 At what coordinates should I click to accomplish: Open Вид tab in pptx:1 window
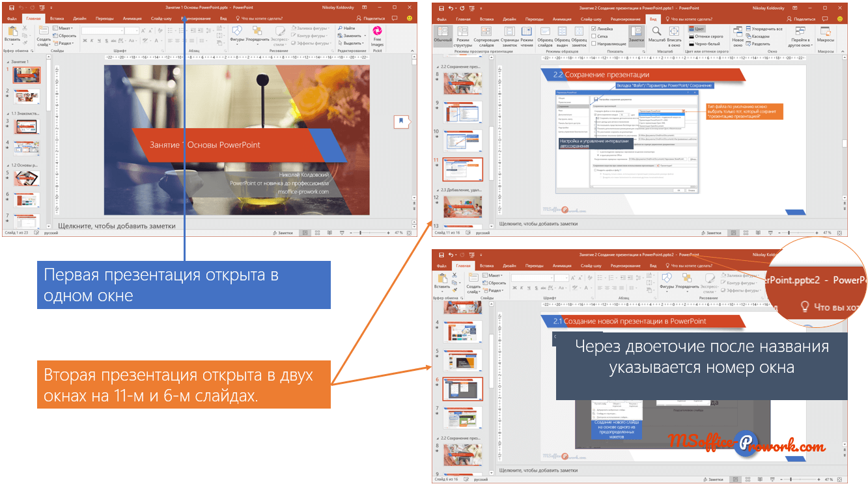coord(654,19)
